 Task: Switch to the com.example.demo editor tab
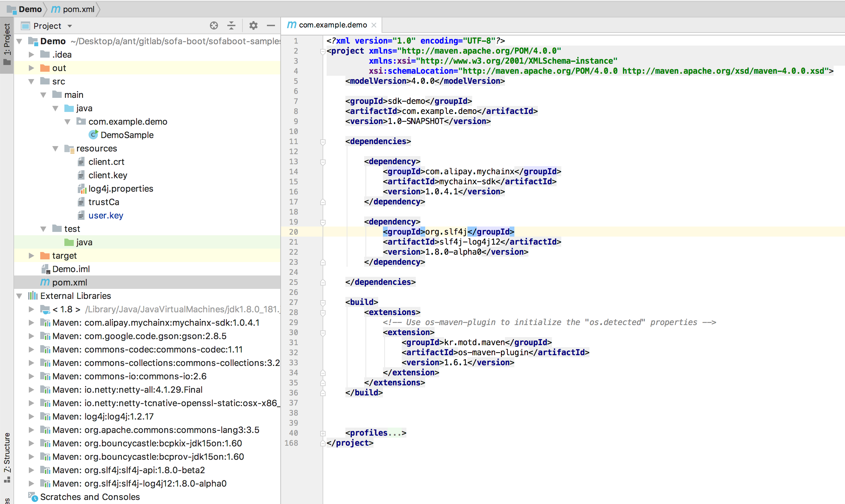(x=332, y=25)
